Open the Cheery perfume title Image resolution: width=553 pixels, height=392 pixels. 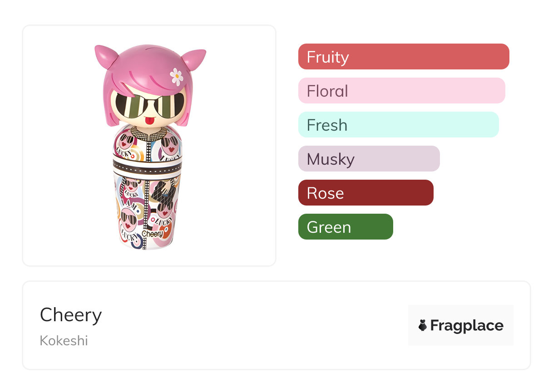(71, 315)
